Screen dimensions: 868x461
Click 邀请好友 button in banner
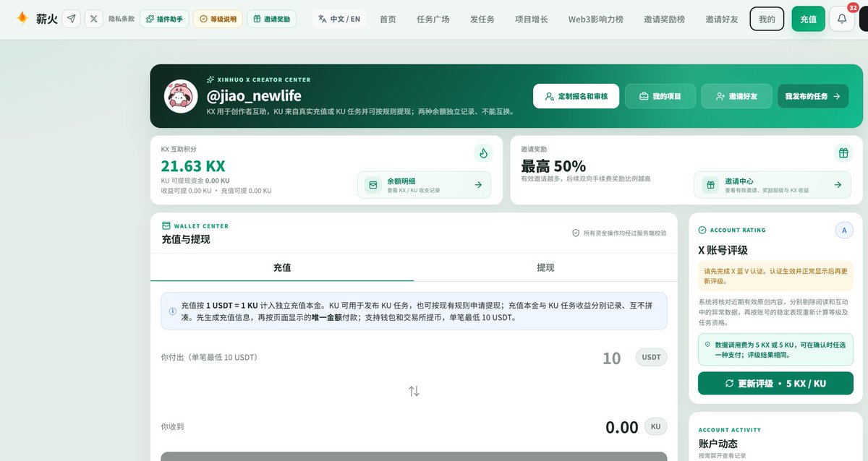click(736, 96)
